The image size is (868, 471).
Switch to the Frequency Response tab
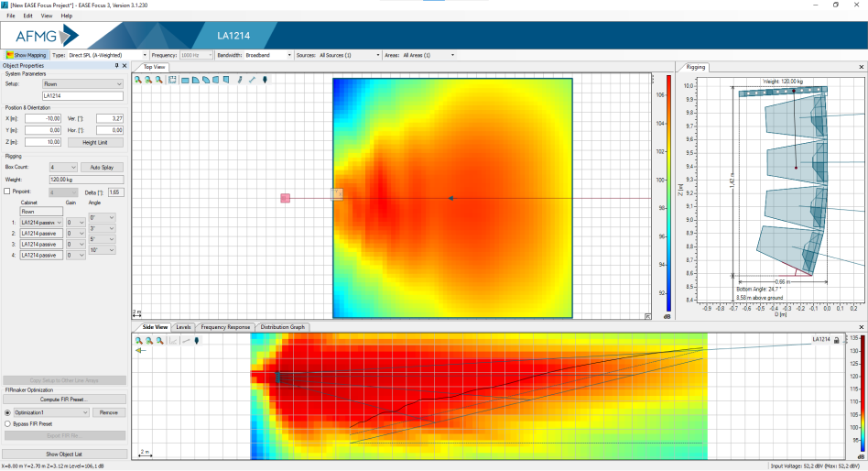(x=224, y=327)
